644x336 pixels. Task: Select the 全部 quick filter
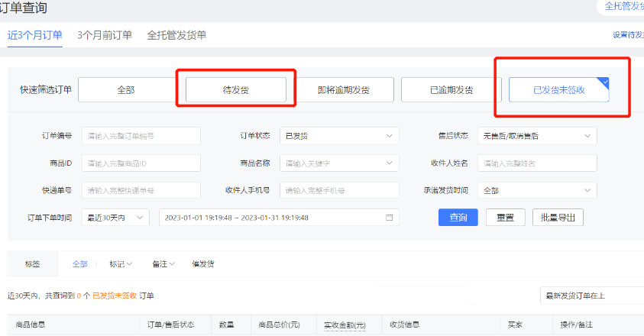tap(126, 89)
